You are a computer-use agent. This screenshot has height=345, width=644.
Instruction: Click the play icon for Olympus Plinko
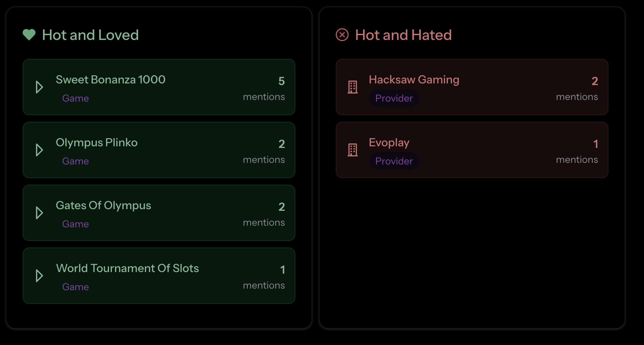click(39, 150)
